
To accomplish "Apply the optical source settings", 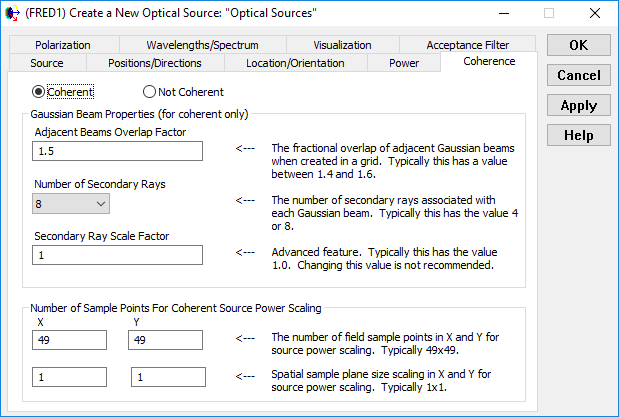I will tap(578, 106).
